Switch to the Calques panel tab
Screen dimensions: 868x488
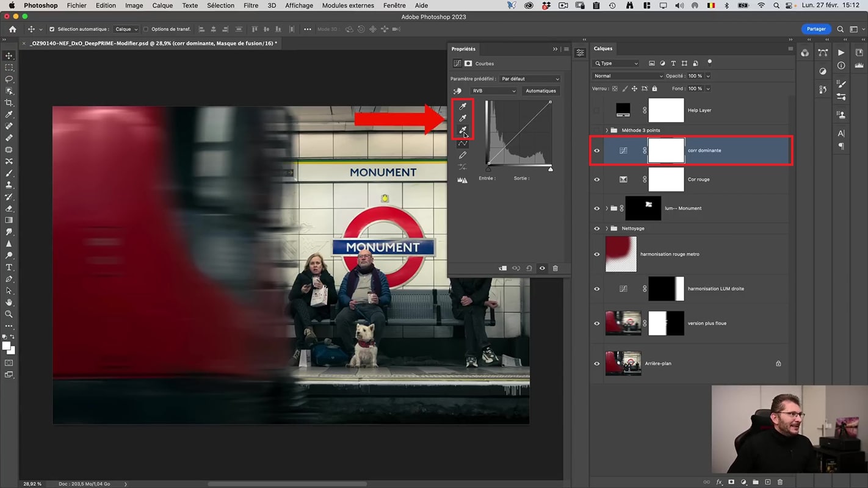coord(603,49)
